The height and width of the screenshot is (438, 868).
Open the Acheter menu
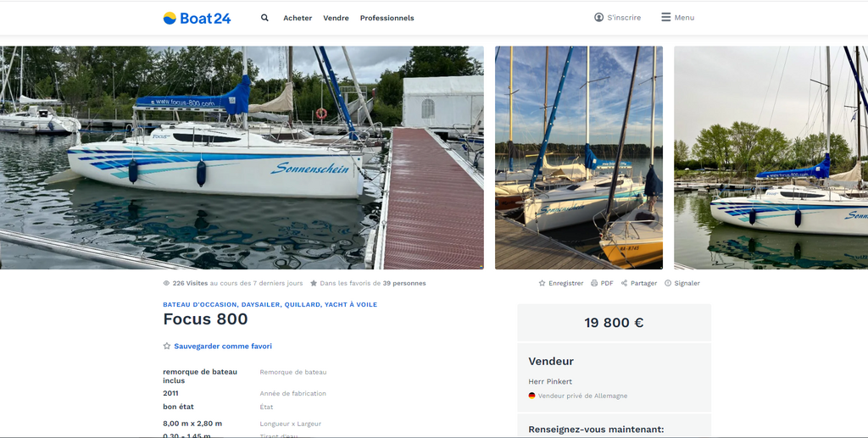pyautogui.click(x=298, y=19)
